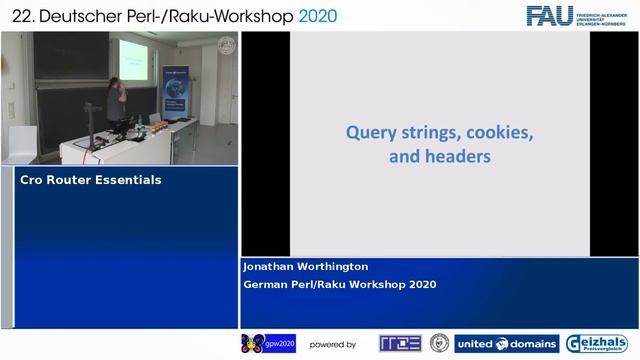The width and height of the screenshot is (640, 360).
Task: Click the gpw2020 butterfly logo
Action: click(x=268, y=344)
